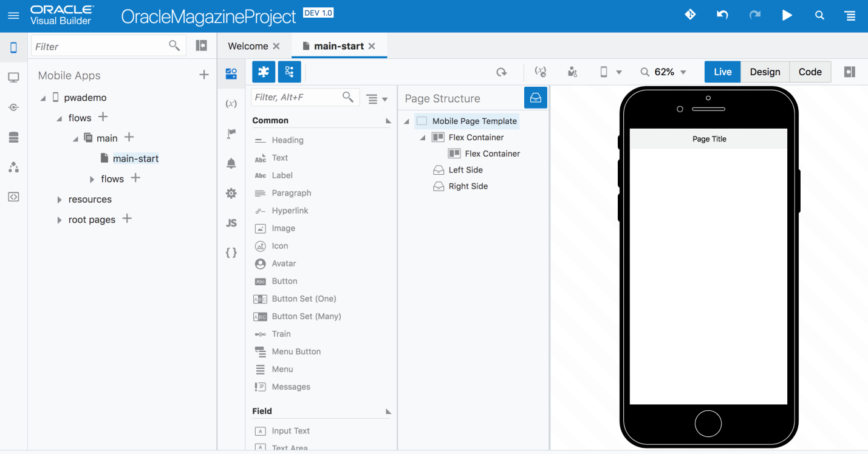This screenshot has width=868, height=454.
Task: Open the search icon in header
Action: tap(819, 15)
